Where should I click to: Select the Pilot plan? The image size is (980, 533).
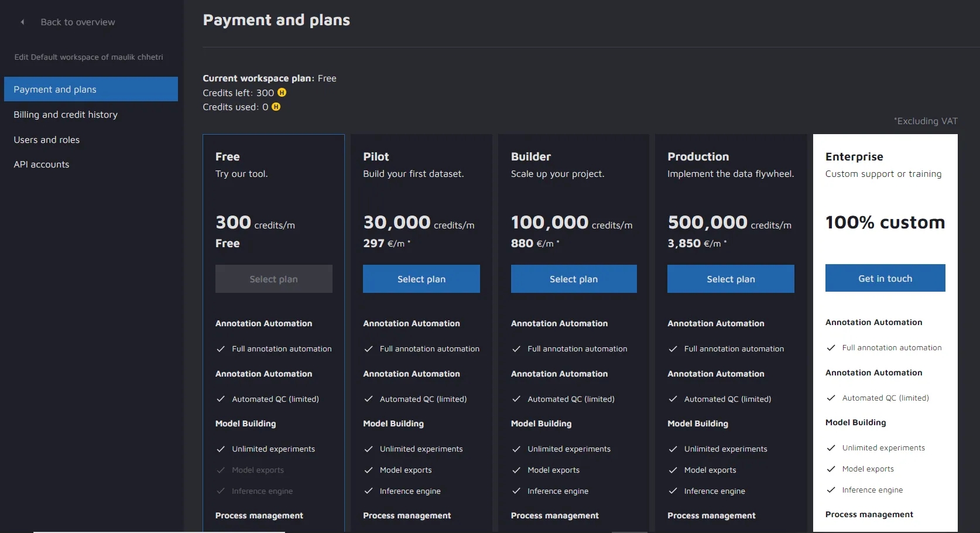pos(421,279)
